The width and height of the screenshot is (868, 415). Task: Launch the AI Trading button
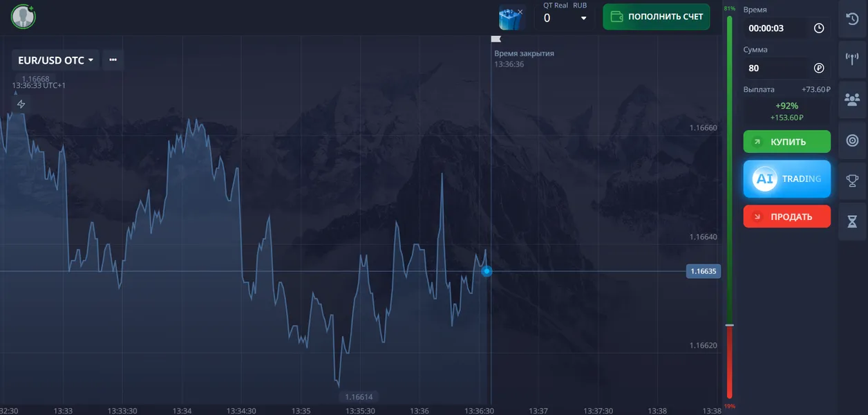coord(786,179)
